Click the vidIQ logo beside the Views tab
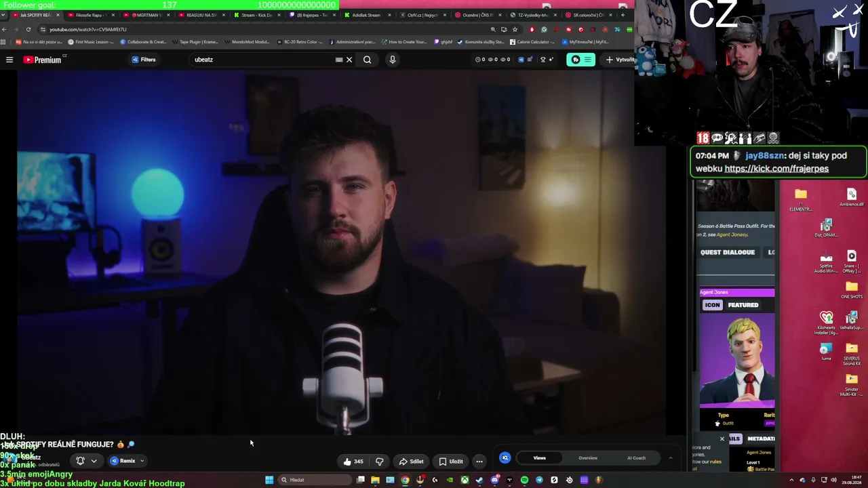868x488 pixels. tap(505, 458)
